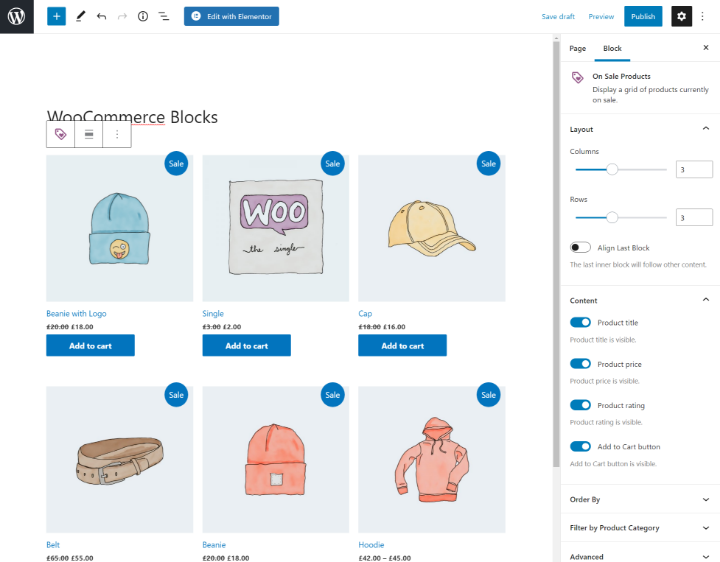Switch to the Block tab

tap(612, 48)
